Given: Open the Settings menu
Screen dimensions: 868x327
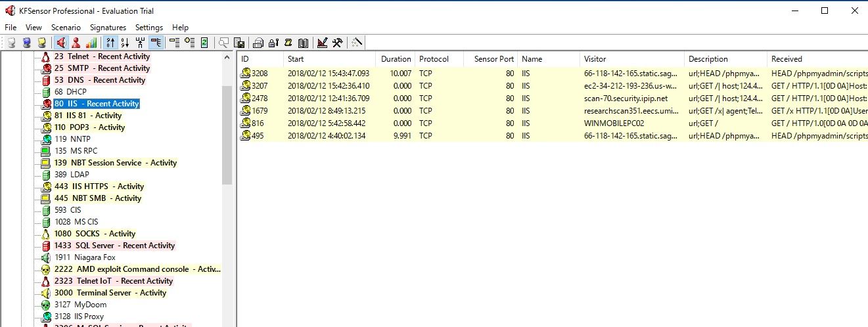Looking at the screenshot, I should [x=149, y=28].
